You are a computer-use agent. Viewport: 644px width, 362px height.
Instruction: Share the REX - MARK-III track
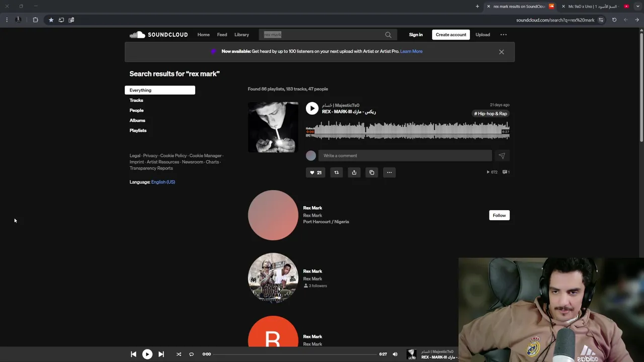[x=354, y=172]
